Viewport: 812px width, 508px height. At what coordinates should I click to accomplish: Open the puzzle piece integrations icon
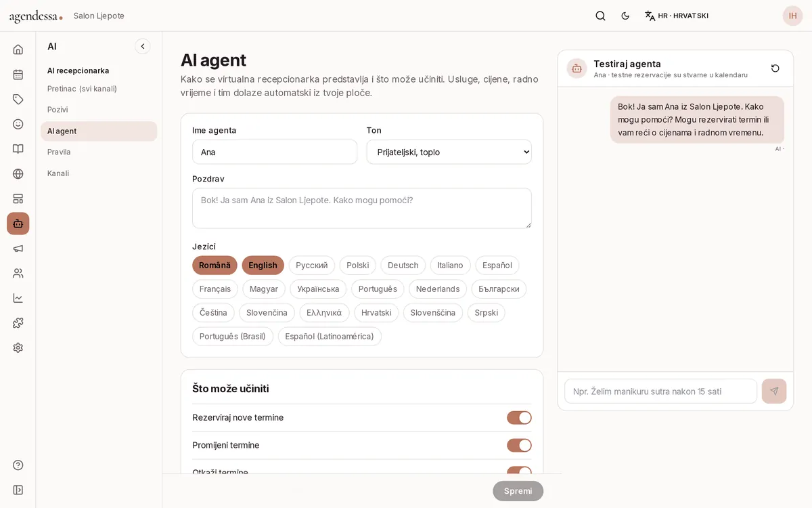(x=18, y=323)
